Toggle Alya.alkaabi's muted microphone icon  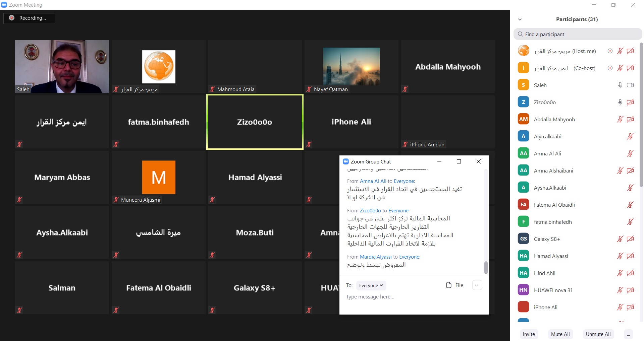click(x=630, y=136)
